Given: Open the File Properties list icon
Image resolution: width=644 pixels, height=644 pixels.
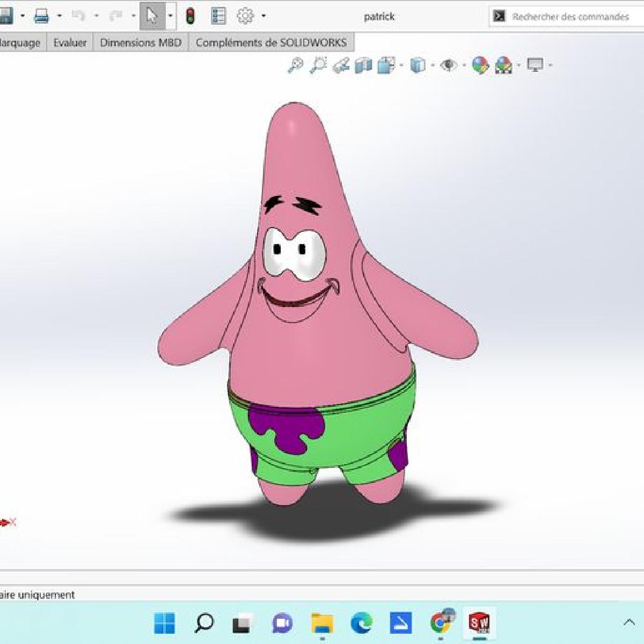Looking at the screenshot, I should [218, 16].
